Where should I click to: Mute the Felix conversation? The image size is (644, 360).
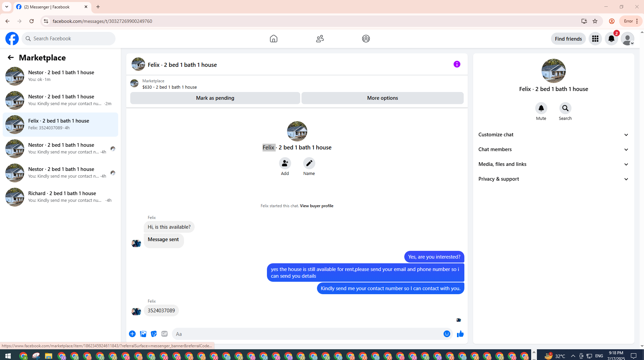pyautogui.click(x=541, y=108)
